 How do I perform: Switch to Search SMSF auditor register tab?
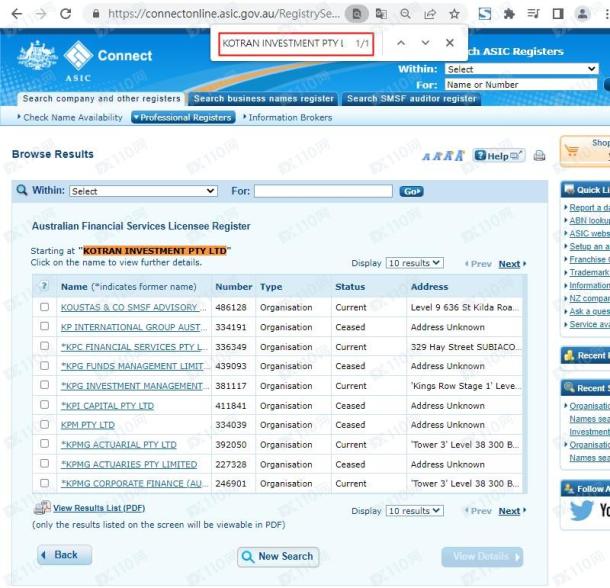[x=411, y=98]
